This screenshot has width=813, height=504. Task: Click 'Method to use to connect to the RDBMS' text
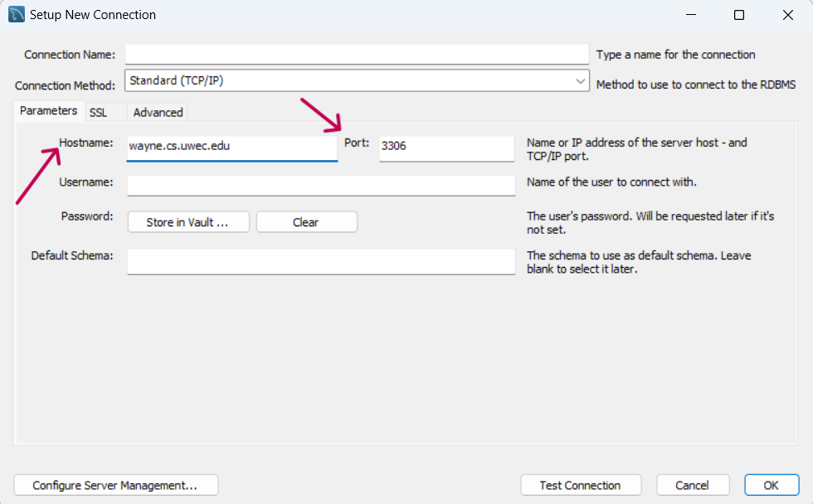coord(696,85)
